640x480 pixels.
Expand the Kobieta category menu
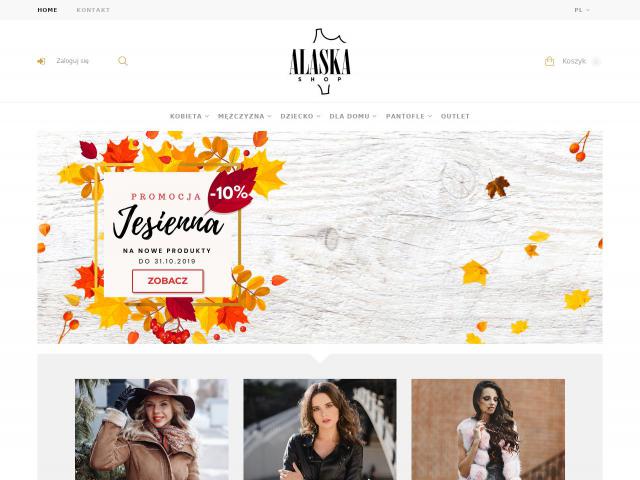pyautogui.click(x=189, y=116)
